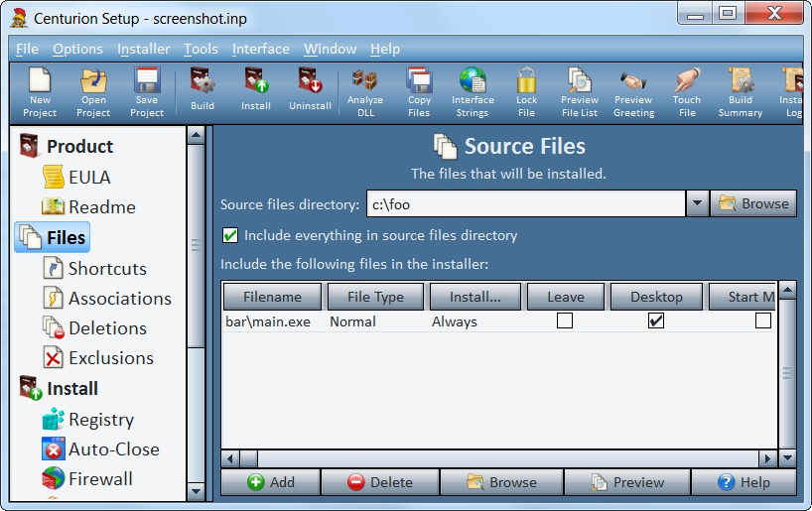
Task: Open the Installer menu
Action: (144, 49)
